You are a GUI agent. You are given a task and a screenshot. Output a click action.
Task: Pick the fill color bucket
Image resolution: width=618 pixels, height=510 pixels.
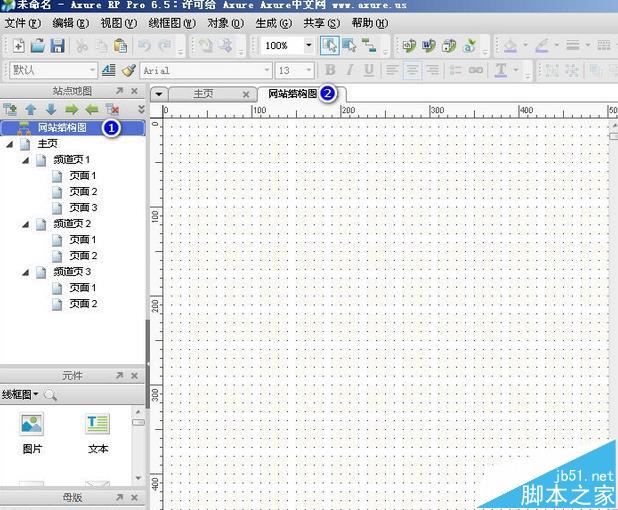coord(511,45)
